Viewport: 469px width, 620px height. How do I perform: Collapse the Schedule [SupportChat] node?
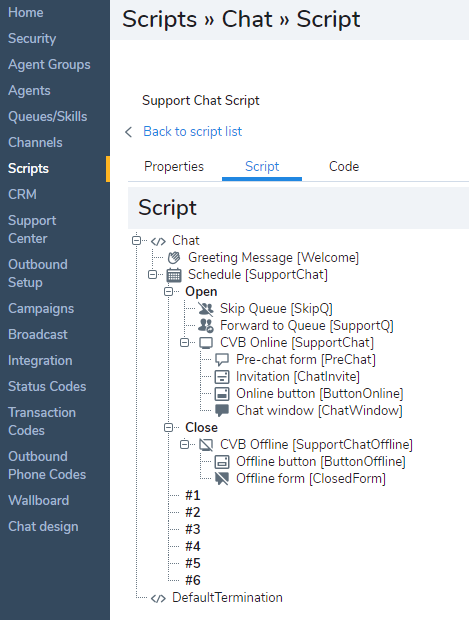coord(152,274)
